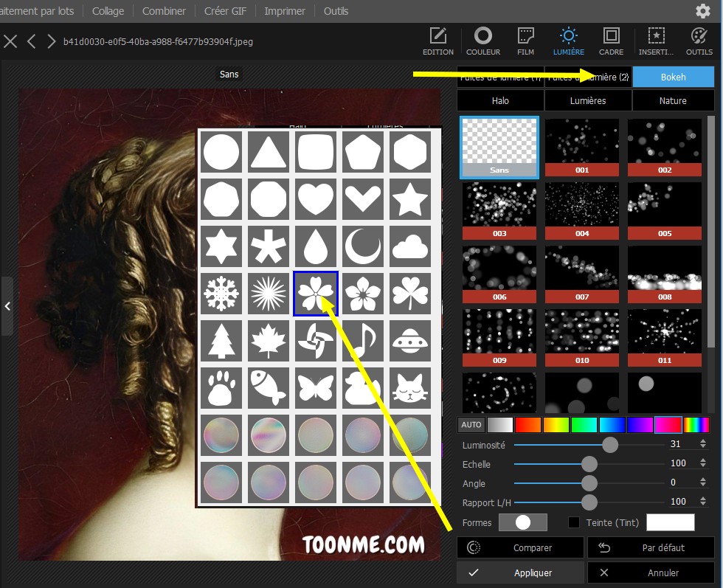Pick the water drop shape
The width and height of the screenshot is (723, 588).
(316, 246)
